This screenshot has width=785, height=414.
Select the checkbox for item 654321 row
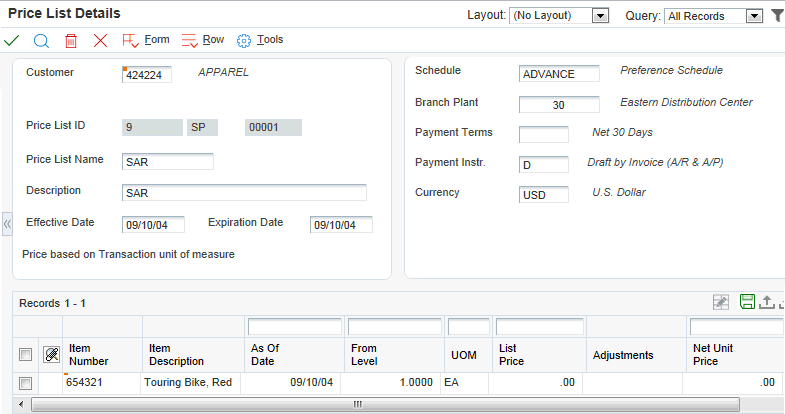tap(25, 383)
